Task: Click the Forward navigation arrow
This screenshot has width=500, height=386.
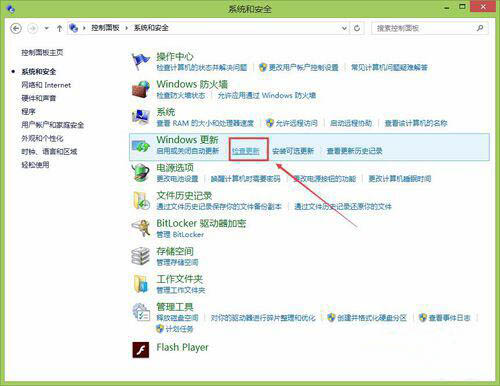Action: 33,28
